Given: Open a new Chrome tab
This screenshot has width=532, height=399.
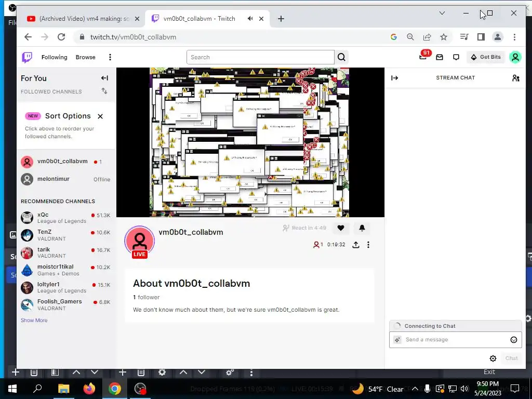Looking at the screenshot, I should (281, 19).
